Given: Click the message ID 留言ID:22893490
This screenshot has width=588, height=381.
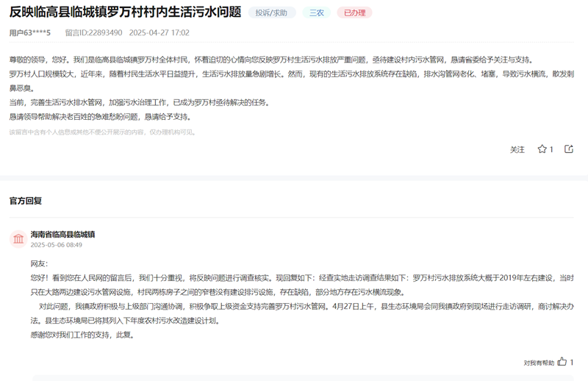Looking at the screenshot, I should 93,32.
